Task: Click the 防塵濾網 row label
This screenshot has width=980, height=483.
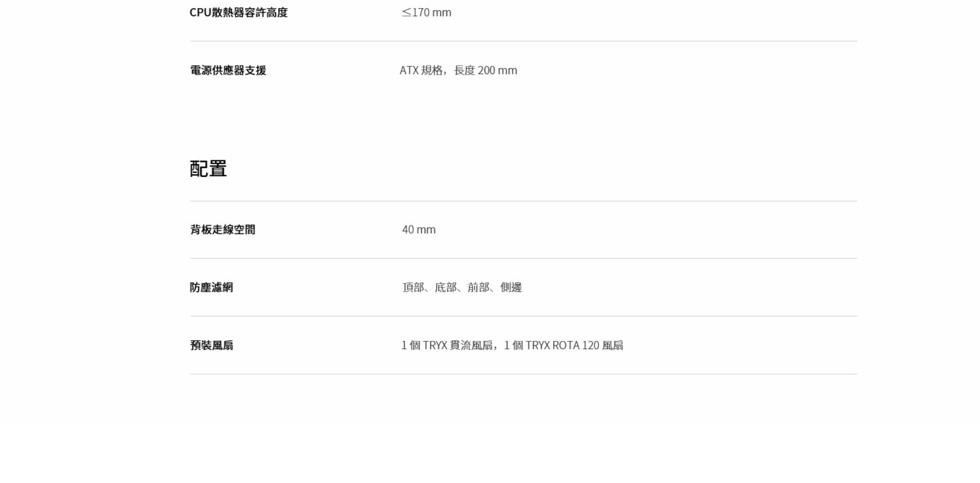Action: coord(211,288)
